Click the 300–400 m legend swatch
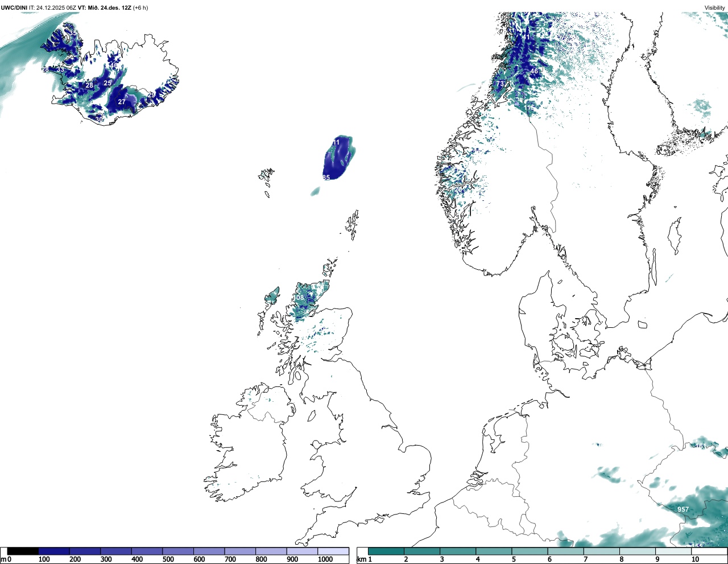728x564 pixels. click(x=116, y=551)
